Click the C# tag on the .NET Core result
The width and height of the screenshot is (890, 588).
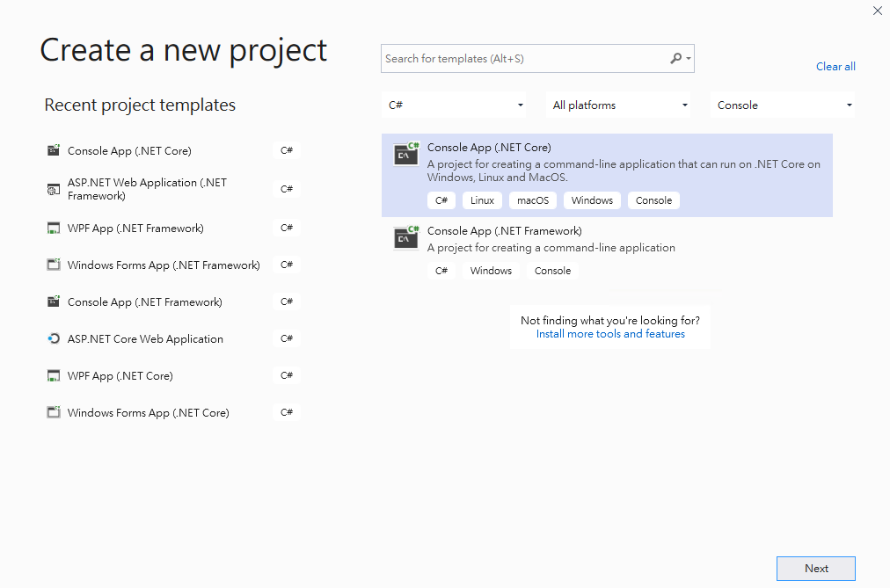point(441,200)
